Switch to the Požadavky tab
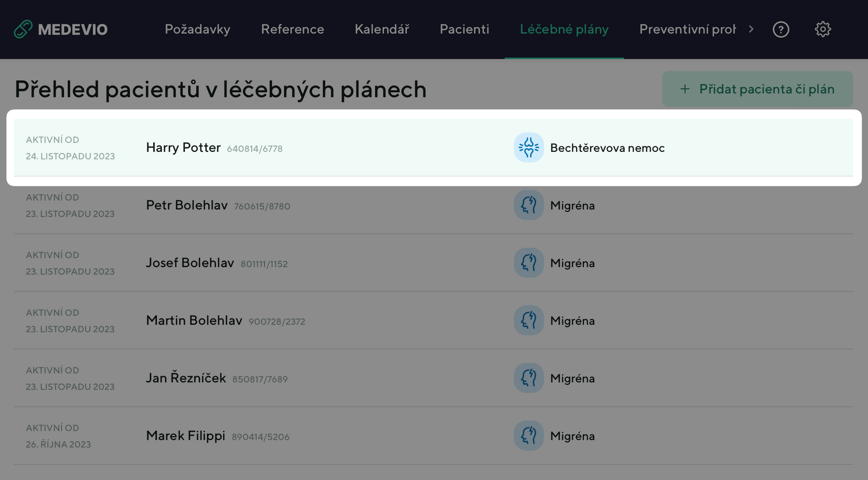This screenshot has width=868, height=480. 197,29
